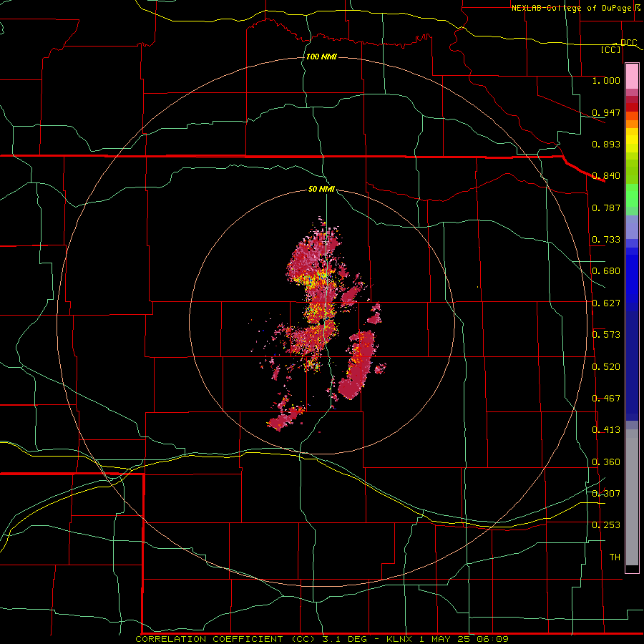644x644 pixels.
Task: Click the 0.520 scale value
Action: pos(606,367)
